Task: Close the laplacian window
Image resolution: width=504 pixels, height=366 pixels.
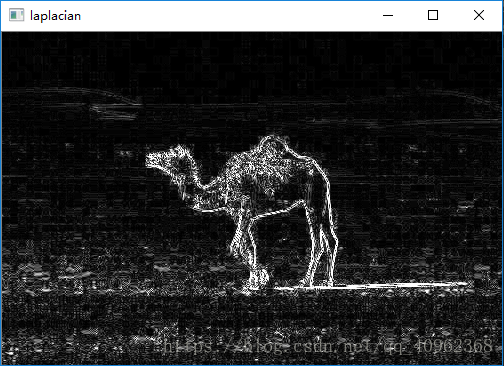Action: (479, 15)
